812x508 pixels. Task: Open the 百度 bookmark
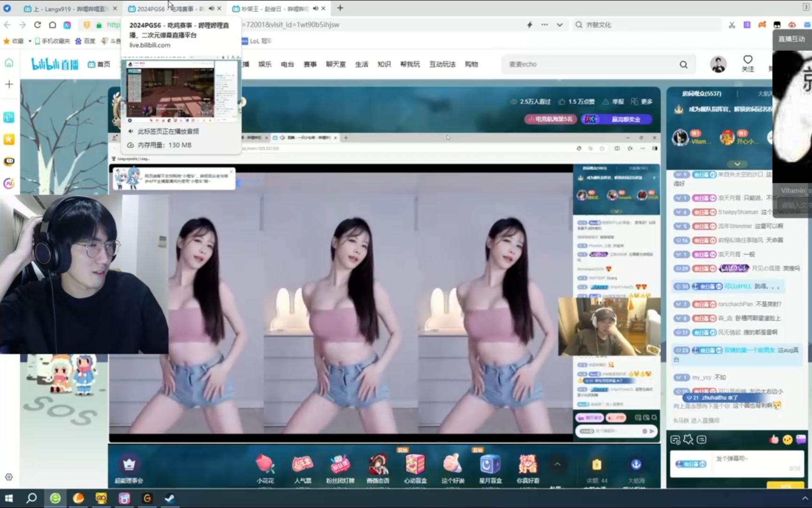pos(85,41)
